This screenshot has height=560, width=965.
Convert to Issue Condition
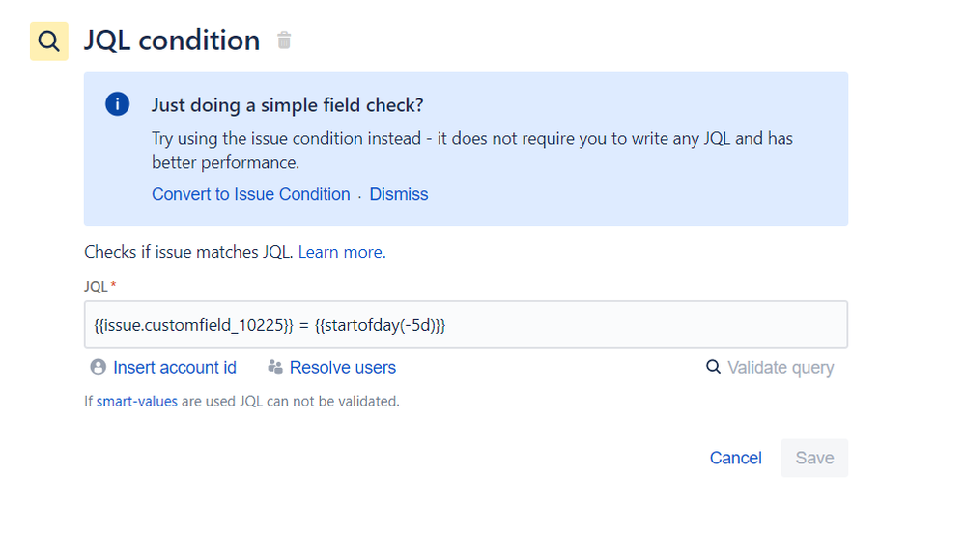[x=250, y=194]
